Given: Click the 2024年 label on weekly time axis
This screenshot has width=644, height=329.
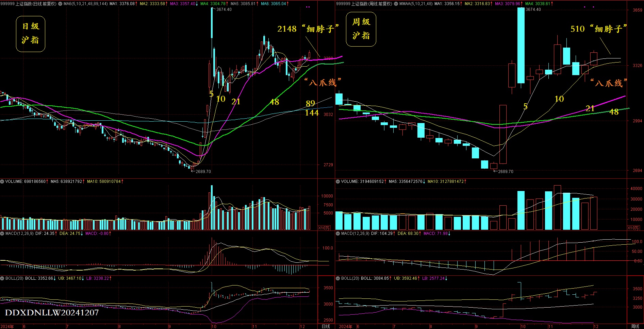Looking at the screenshot, I should coord(346,327).
